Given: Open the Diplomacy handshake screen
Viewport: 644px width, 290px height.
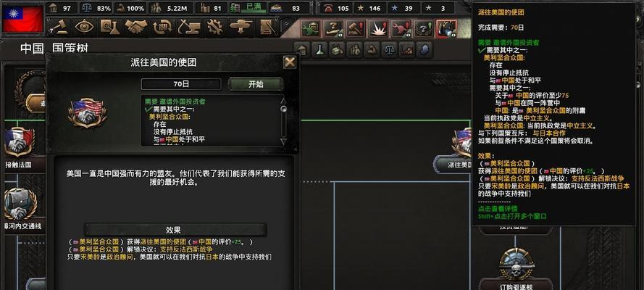Looking at the screenshot, I should (x=136, y=27).
